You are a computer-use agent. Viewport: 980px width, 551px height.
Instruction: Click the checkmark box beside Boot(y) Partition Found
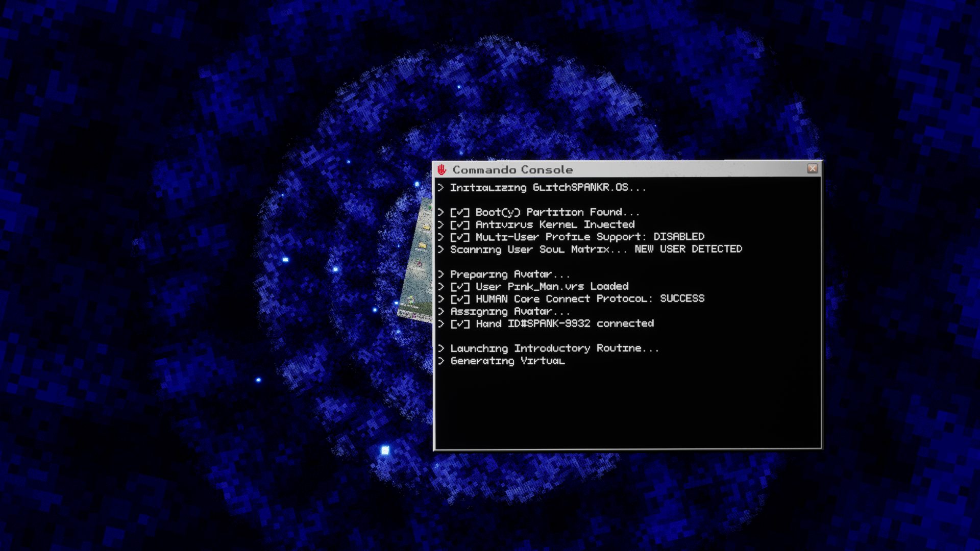[459, 212]
